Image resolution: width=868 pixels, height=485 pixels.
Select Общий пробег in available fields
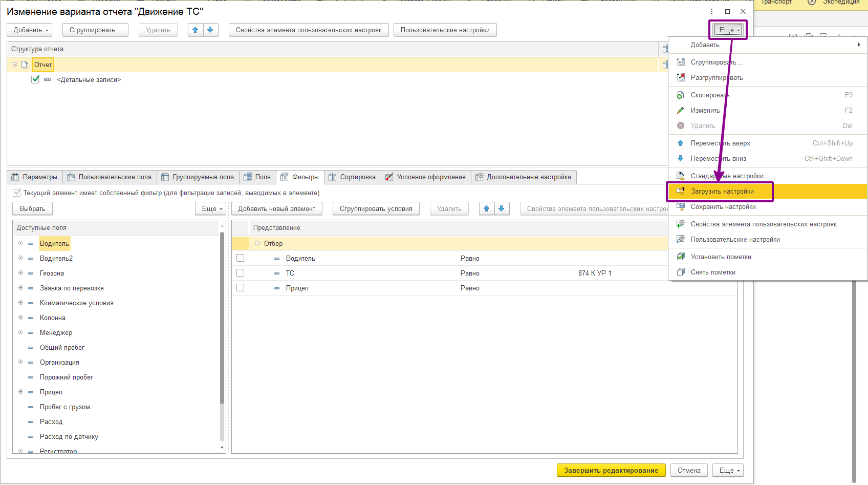[62, 347]
